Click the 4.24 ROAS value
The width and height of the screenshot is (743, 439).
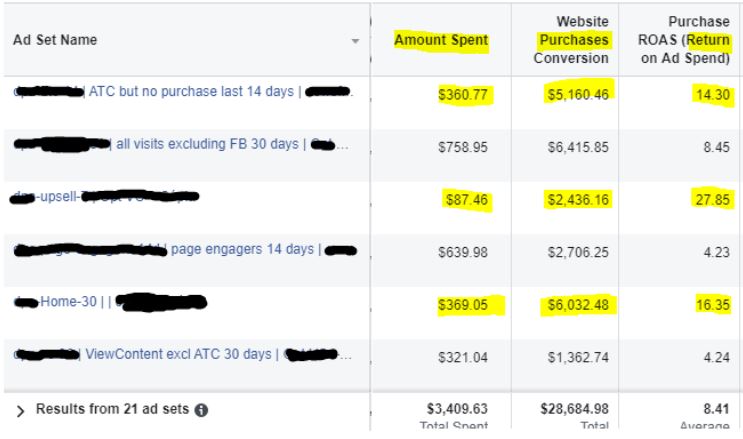(x=714, y=354)
